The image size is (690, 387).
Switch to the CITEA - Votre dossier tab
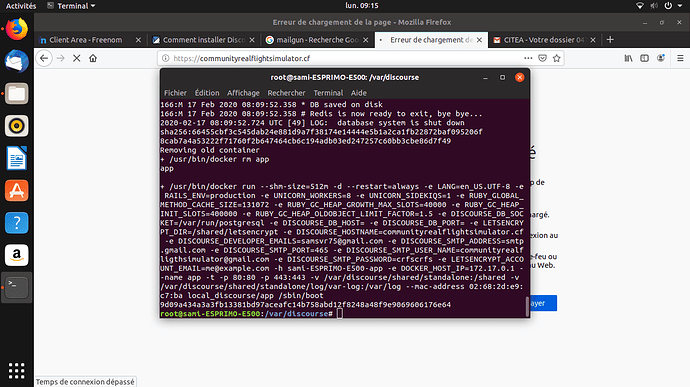(x=545, y=40)
